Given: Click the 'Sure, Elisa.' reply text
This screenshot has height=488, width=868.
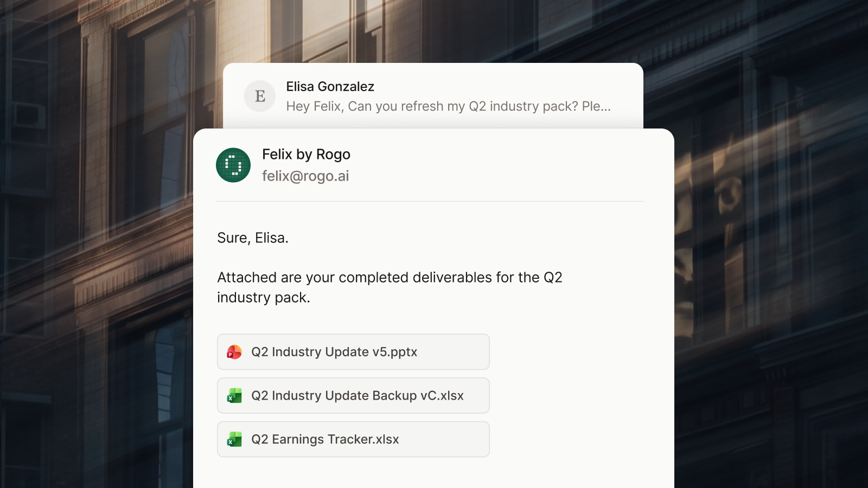Looking at the screenshot, I should pos(253,238).
